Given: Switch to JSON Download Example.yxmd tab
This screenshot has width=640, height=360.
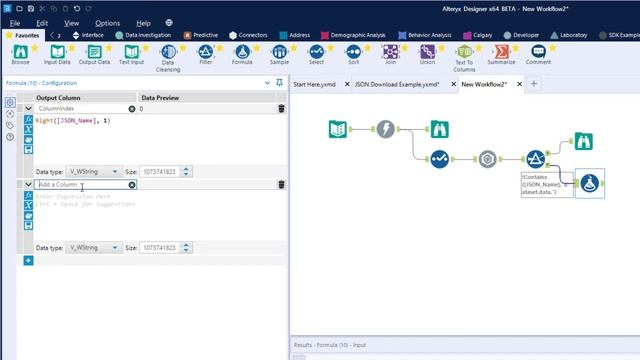Looking at the screenshot, I should click(x=397, y=84).
